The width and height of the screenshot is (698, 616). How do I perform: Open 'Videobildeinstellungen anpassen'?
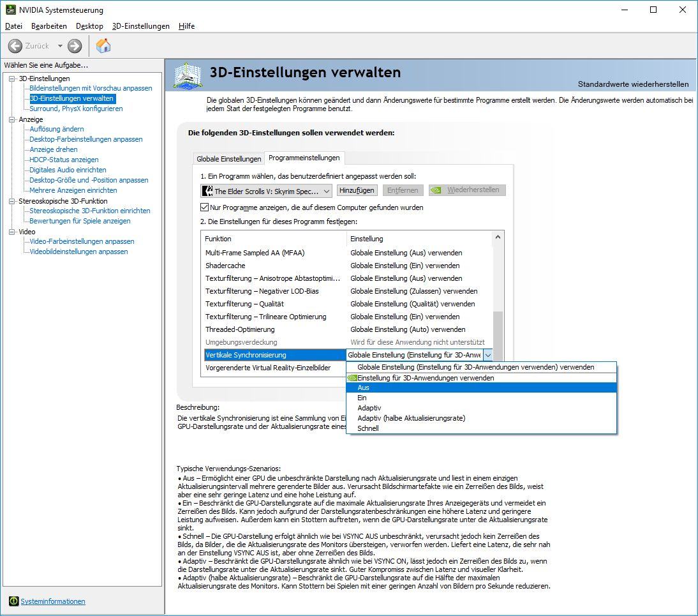(78, 252)
